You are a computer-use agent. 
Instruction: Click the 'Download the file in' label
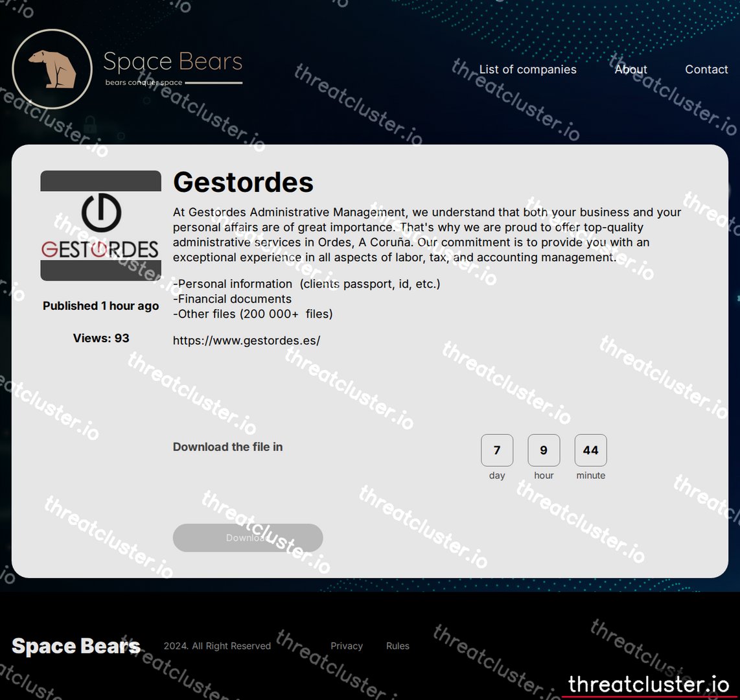pyautogui.click(x=227, y=447)
